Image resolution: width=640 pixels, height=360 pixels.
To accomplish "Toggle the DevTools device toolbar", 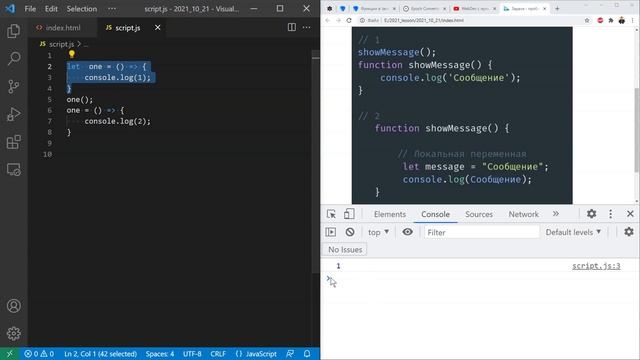I will pos(349,214).
